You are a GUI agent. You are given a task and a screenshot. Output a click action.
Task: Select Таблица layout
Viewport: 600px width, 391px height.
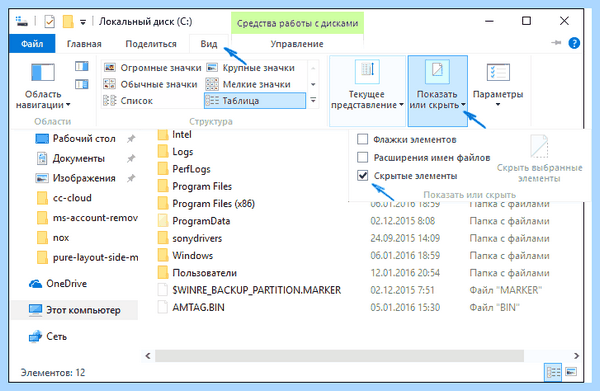[255, 101]
